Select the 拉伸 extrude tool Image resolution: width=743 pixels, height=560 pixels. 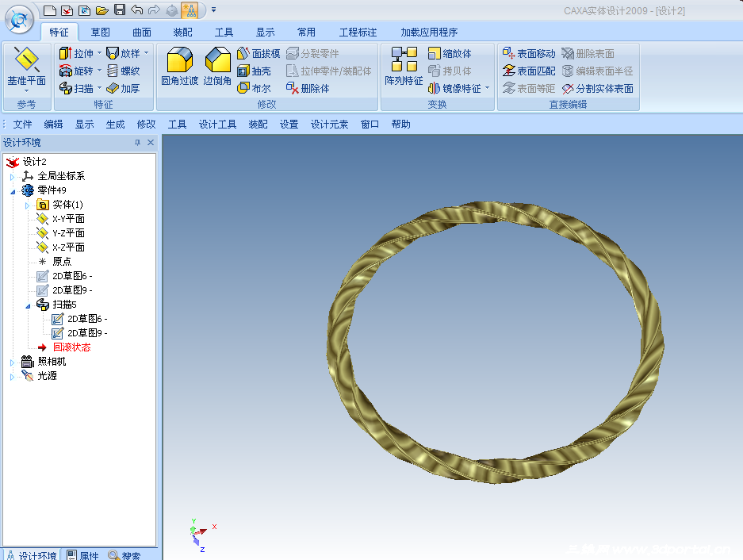76,53
